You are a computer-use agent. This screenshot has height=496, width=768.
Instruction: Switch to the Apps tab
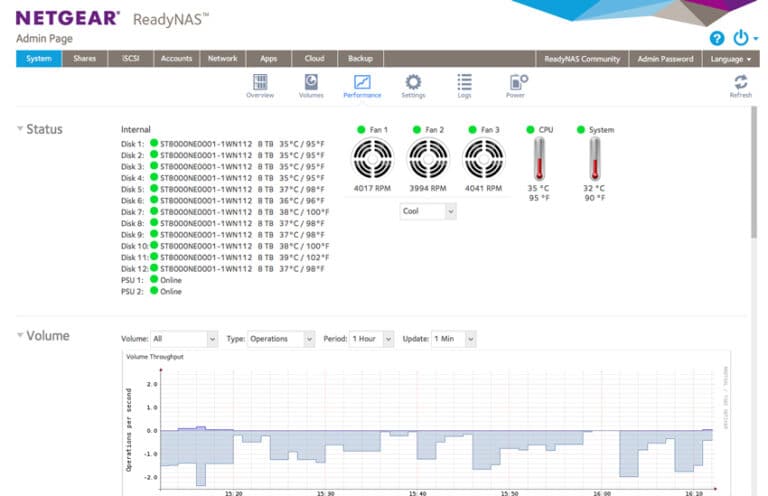(x=268, y=59)
